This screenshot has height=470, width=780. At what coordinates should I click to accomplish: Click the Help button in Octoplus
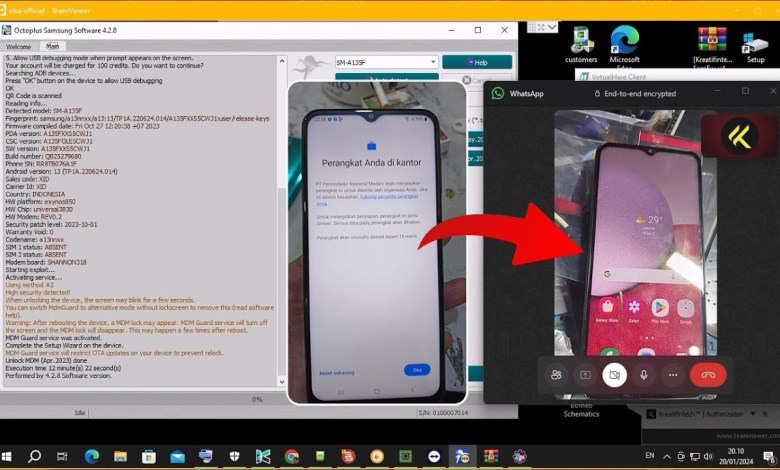(477, 62)
